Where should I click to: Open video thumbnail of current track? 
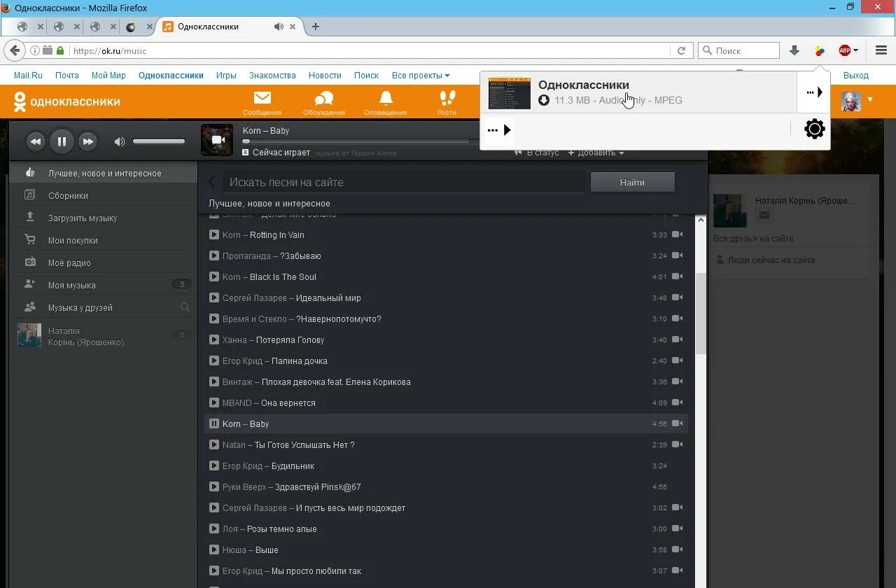coord(217,140)
